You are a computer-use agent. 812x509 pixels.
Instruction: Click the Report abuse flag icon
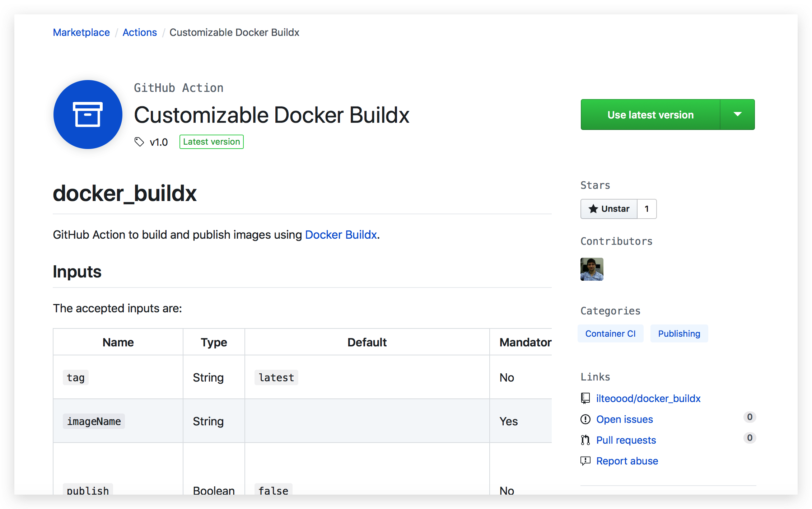tap(585, 461)
